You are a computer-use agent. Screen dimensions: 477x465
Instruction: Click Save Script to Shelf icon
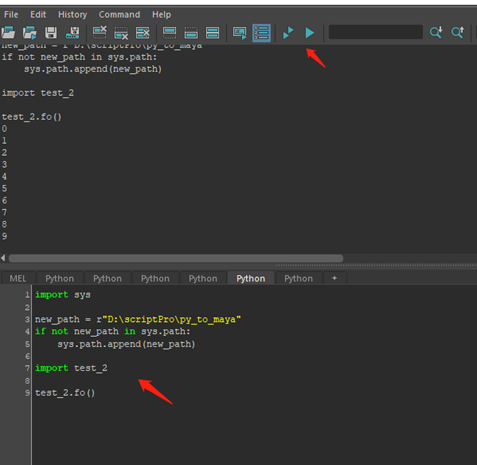[x=73, y=33]
